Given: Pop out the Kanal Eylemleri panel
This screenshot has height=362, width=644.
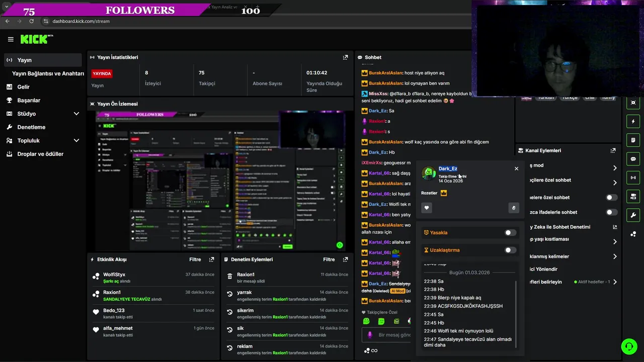Looking at the screenshot, I should (x=613, y=150).
